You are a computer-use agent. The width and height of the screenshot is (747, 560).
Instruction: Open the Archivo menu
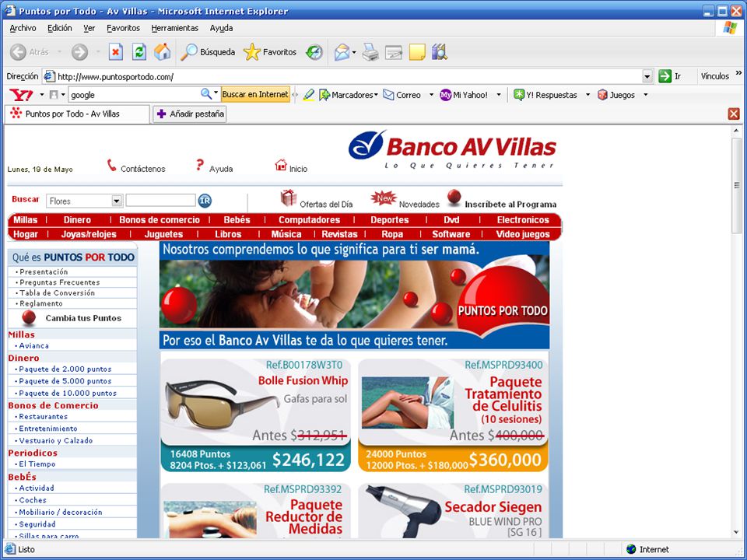click(23, 28)
